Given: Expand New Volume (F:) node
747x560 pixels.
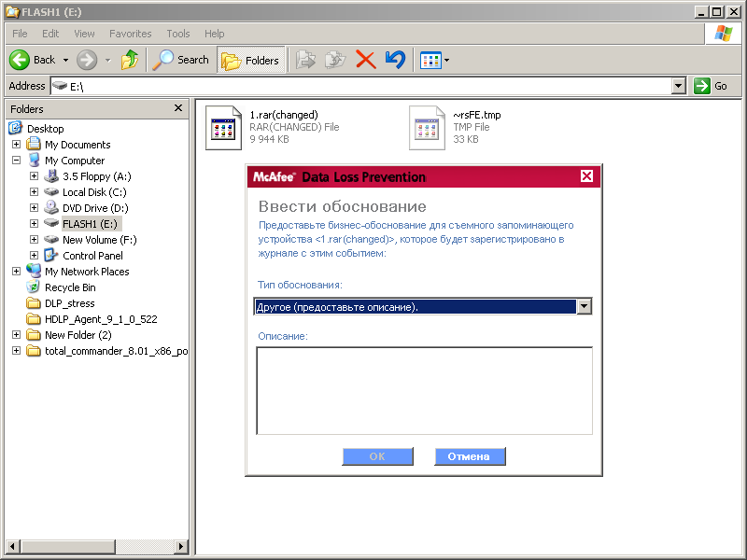Looking at the screenshot, I should tap(34, 239).
